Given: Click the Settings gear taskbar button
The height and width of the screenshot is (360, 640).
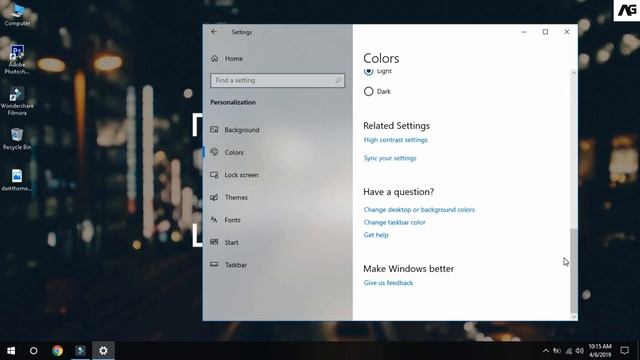Looking at the screenshot, I should click(103, 351).
